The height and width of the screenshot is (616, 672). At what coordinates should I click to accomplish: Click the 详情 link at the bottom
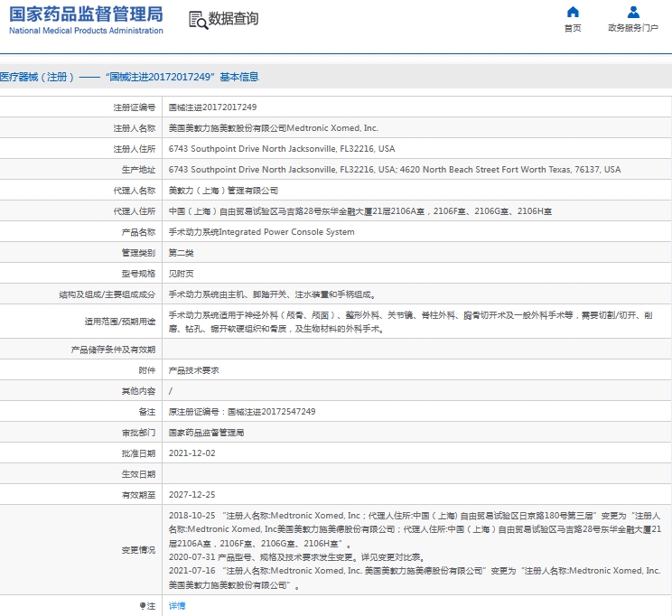pyautogui.click(x=177, y=606)
